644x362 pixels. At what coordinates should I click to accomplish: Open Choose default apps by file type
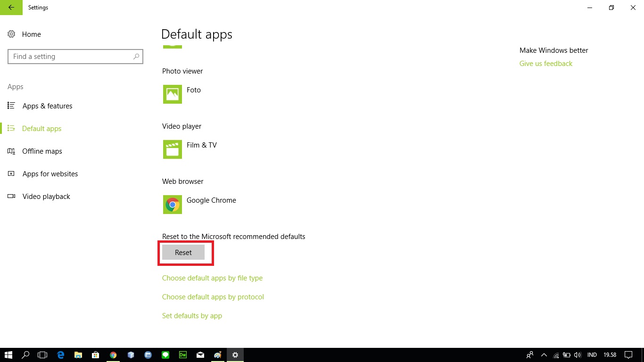[212, 278]
